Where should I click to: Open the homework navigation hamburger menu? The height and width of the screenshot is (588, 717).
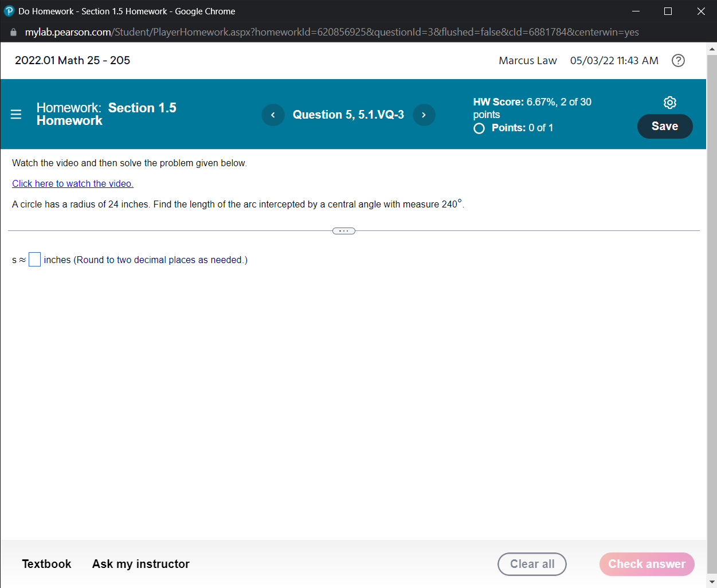(15, 114)
